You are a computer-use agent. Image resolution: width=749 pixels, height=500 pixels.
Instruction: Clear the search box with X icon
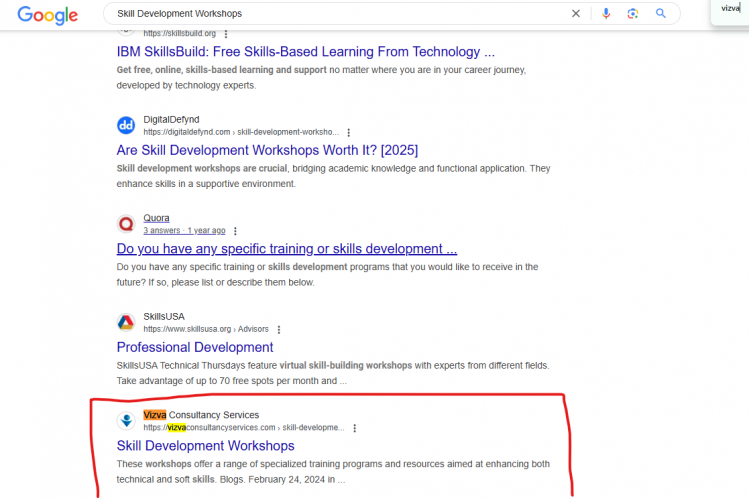[x=576, y=13]
